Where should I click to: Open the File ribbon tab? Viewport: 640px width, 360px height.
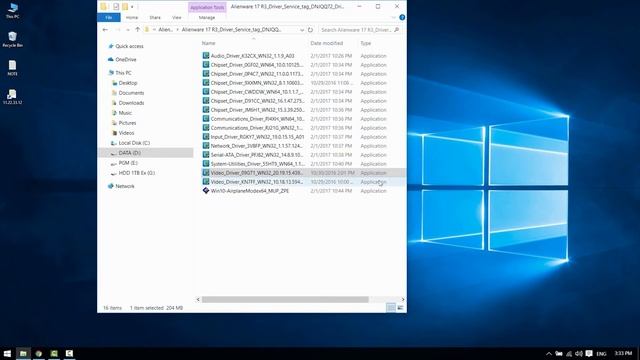[x=109, y=18]
